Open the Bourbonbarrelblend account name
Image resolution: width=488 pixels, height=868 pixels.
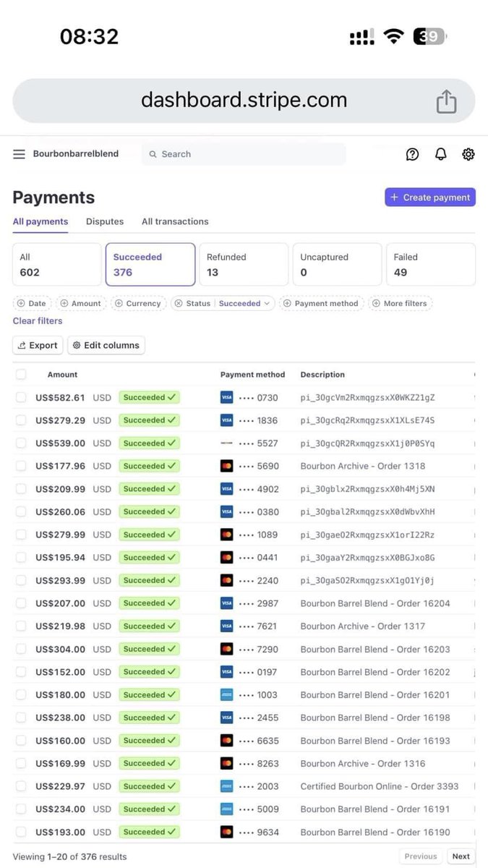coord(76,154)
